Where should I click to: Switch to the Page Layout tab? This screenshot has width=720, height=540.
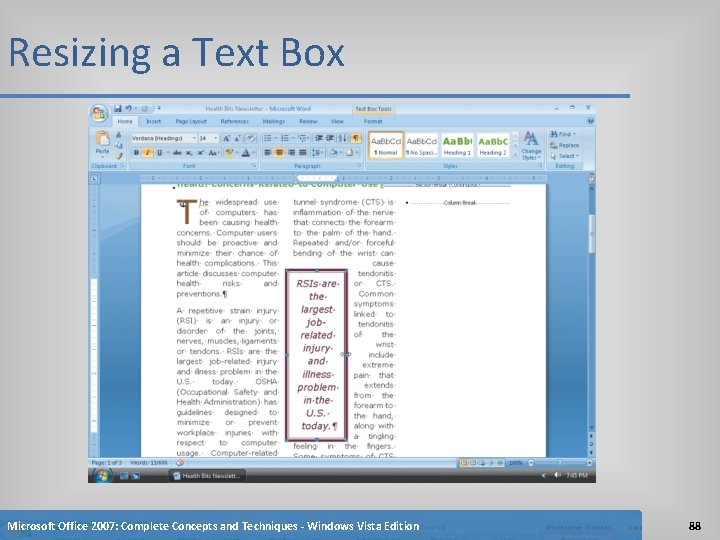click(191, 121)
